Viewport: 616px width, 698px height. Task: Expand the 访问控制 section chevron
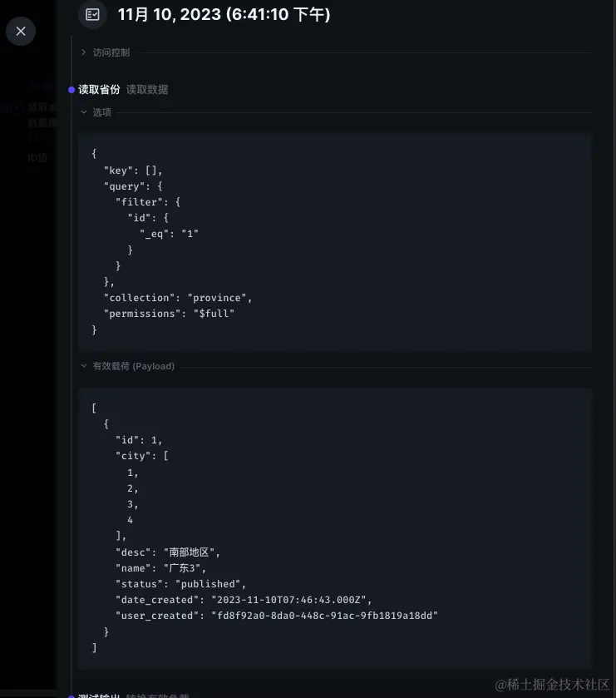click(x=83, y=52)
